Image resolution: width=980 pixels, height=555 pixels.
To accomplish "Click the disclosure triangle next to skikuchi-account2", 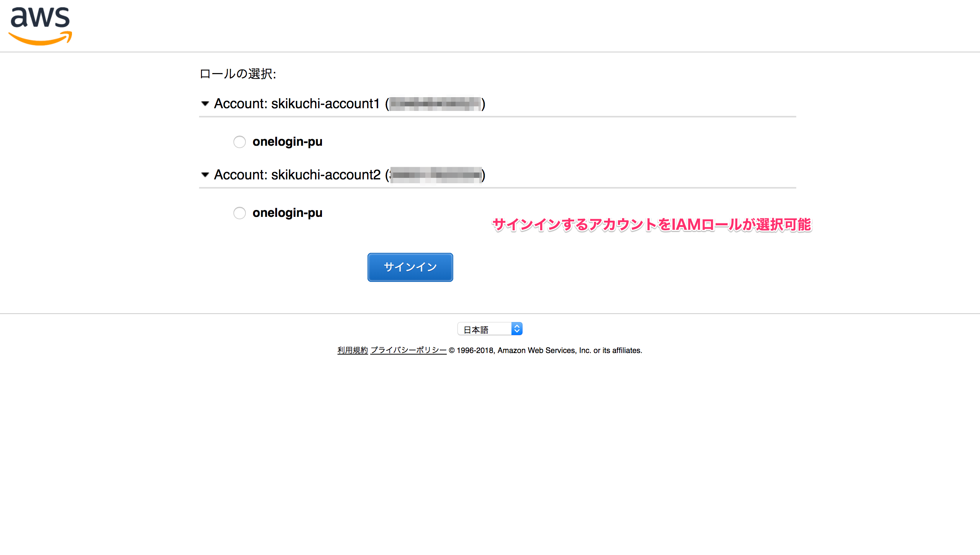I will [x=205, y=175].
